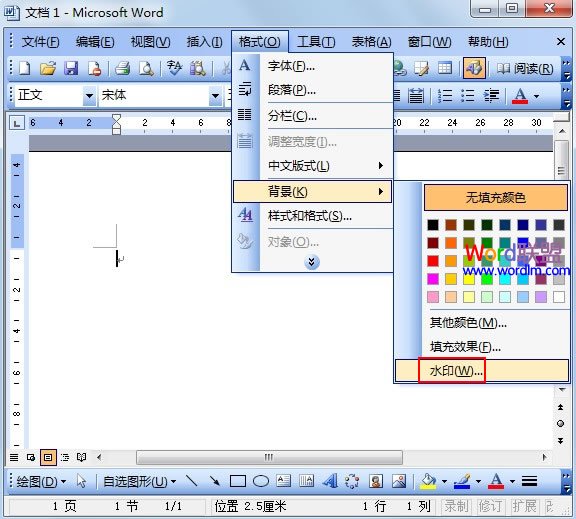Click the 阅读(R) reading button
The width and height of the screenshot is (576, 519).
pos(525,68)
